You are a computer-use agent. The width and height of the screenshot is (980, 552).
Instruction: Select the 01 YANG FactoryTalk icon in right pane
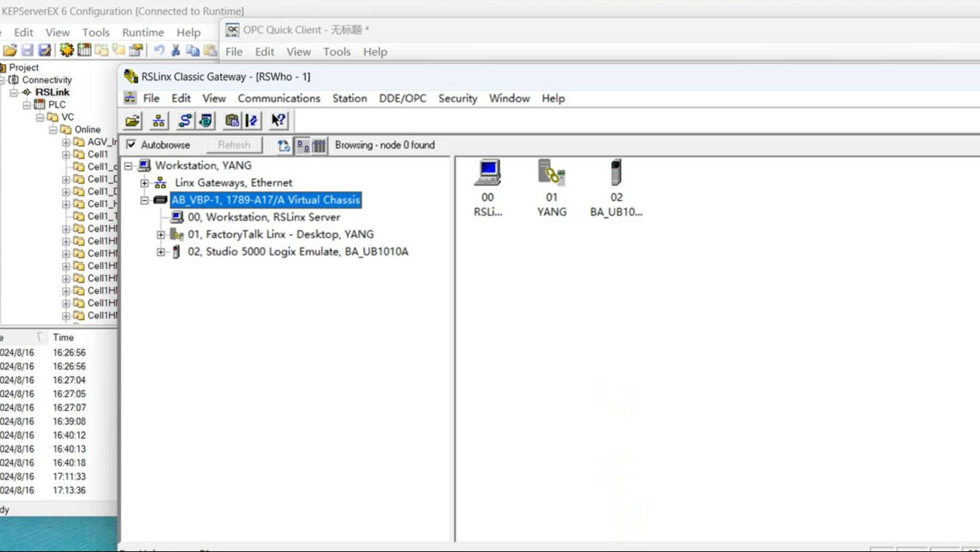(x=552, y=188)
